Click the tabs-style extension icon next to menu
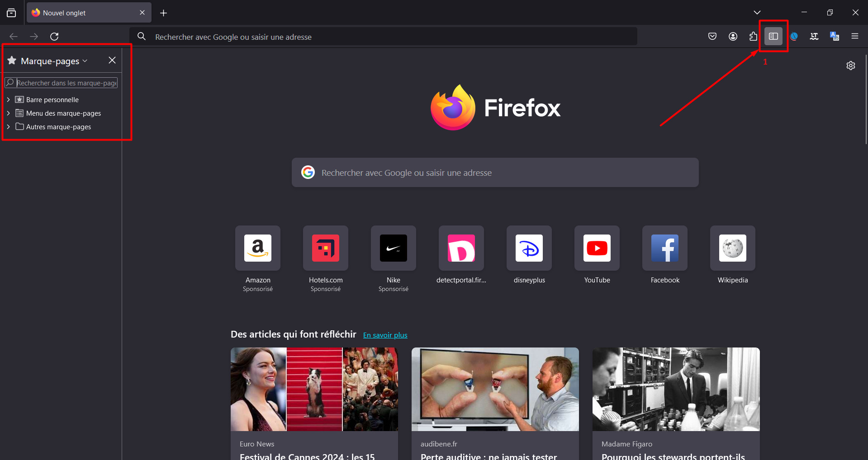 point(814,37)
